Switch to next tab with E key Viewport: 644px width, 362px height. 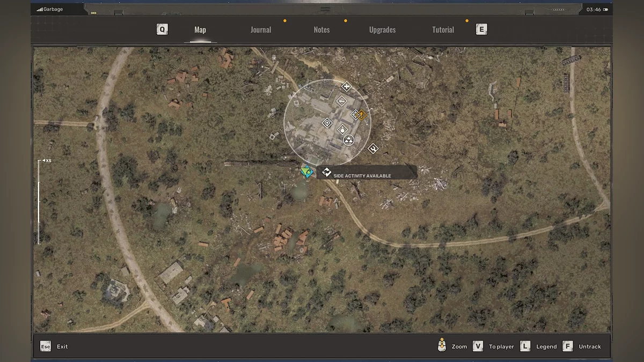(481, 29)
